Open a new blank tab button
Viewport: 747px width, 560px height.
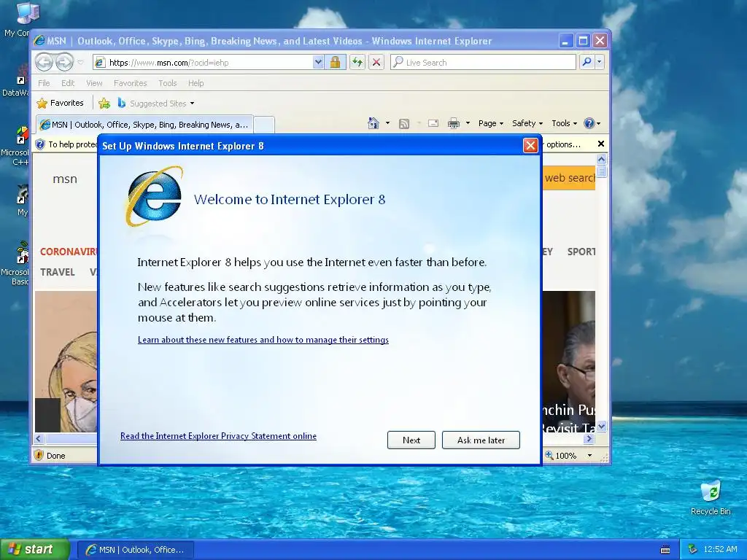click(x=264, y=125)
